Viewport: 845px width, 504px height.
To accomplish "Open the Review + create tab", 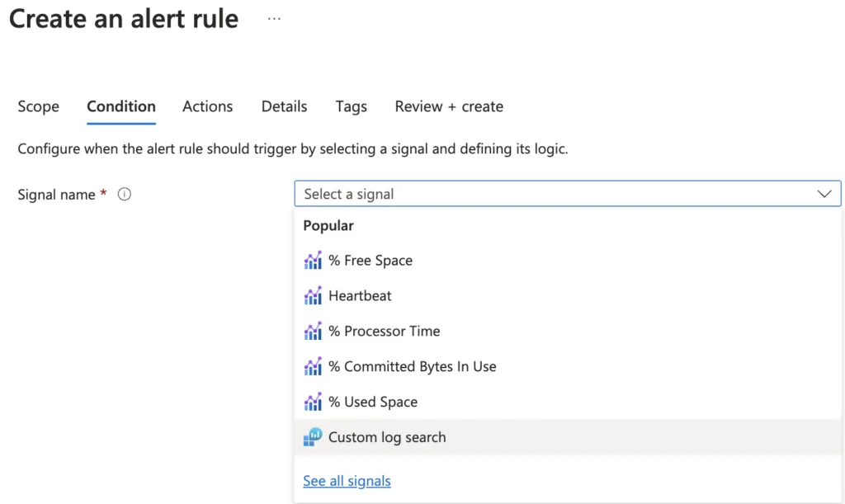I will pos(449,106).
